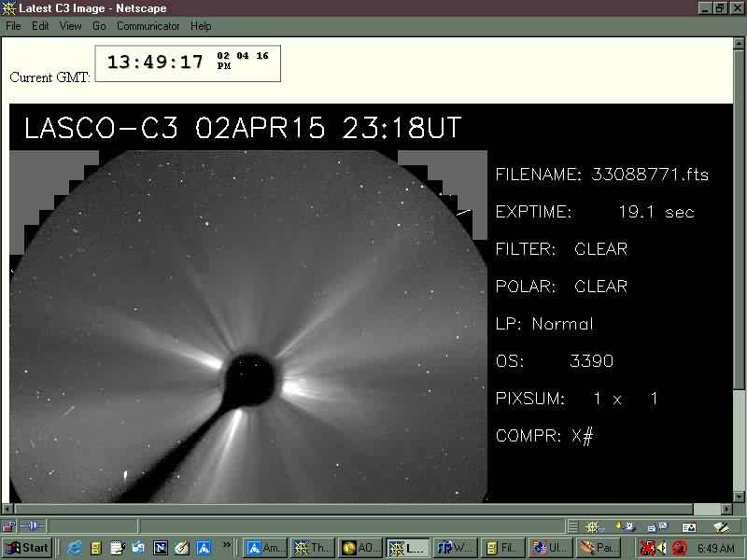Open Composer from the component bar

click(x=721, y=526)
